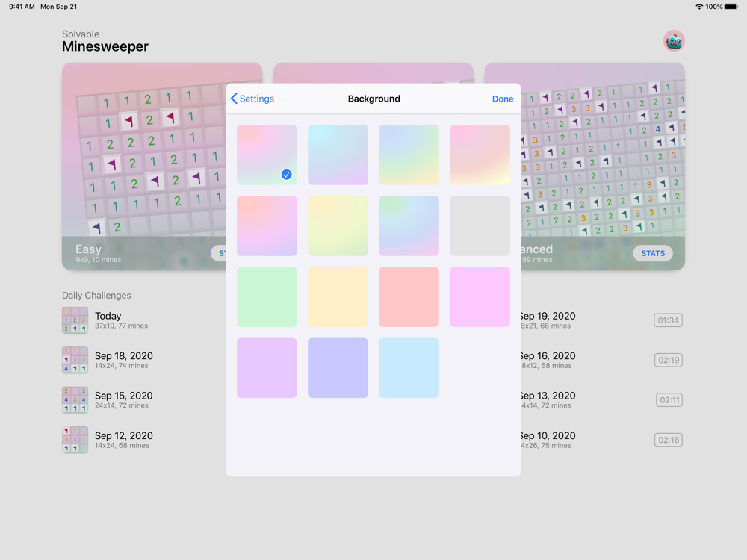Open the Advanced 99 mines game card

pos(603,167)
